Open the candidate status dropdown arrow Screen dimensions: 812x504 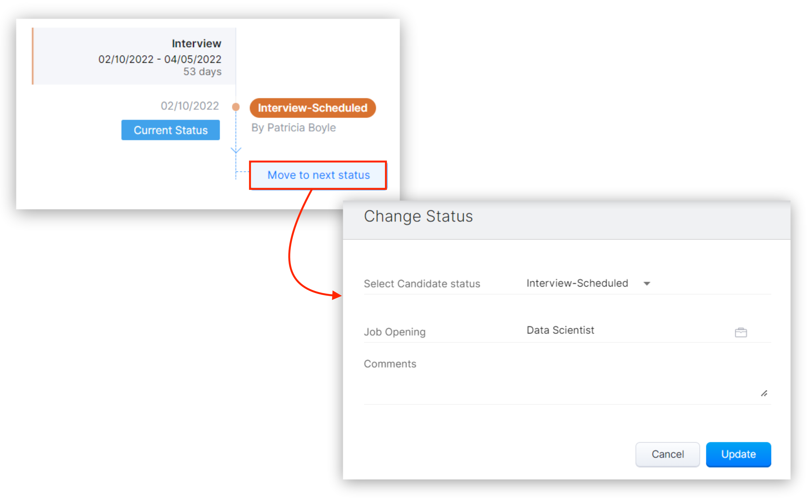tap(646, 284)
